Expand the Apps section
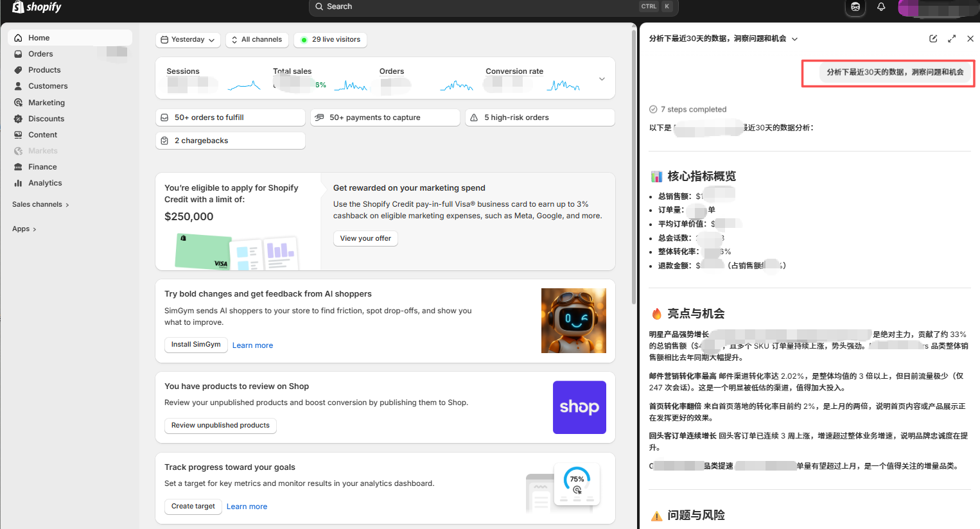Image resolution: width=980 pixels, height=529 pixels. coord(24,229)
